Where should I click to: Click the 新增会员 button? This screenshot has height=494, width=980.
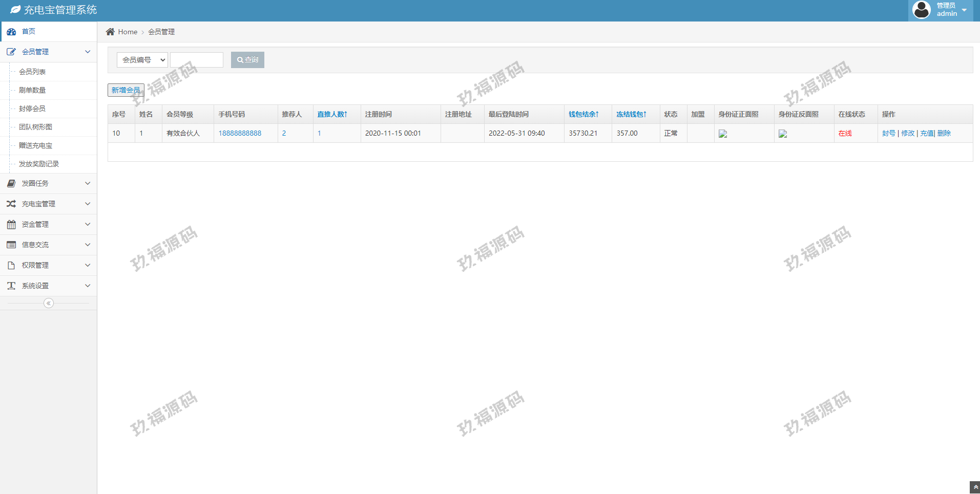coord(126,90)
